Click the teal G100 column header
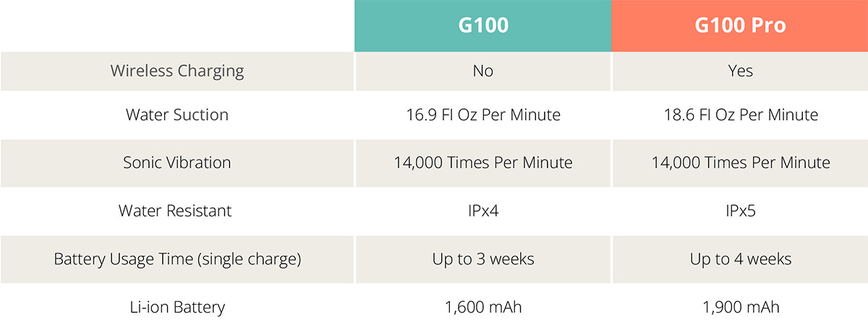 (483, 26)
